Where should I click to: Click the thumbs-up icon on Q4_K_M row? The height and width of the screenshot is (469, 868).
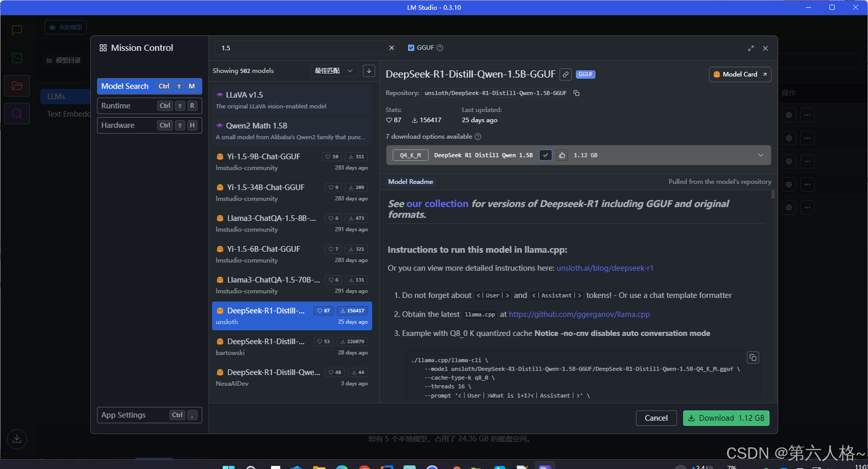562,155
